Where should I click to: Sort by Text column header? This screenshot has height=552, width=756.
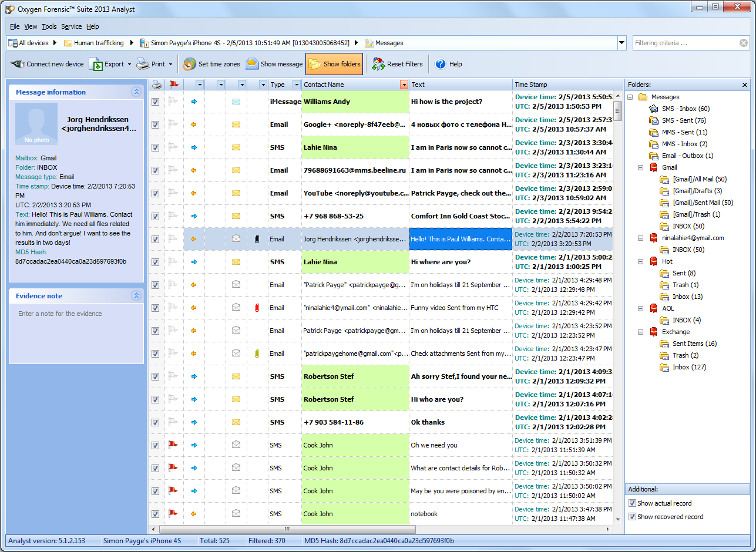pyautogui.click(x=461, y=85)
